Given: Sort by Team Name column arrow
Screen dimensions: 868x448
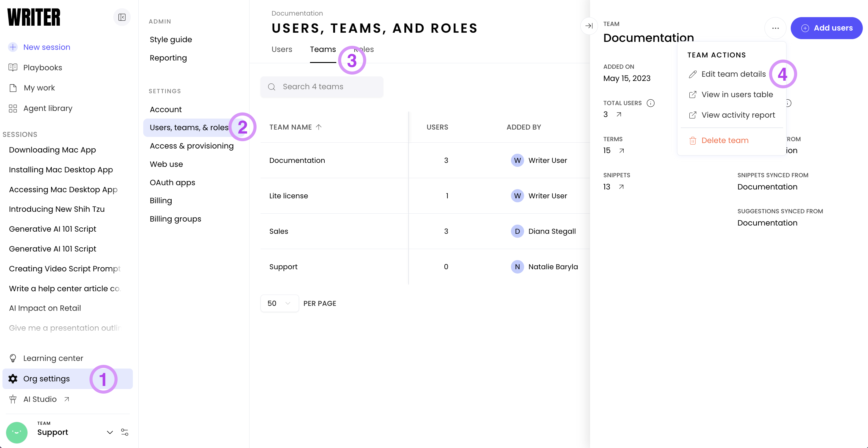Looking at the screenshot, I should (319, 127).
